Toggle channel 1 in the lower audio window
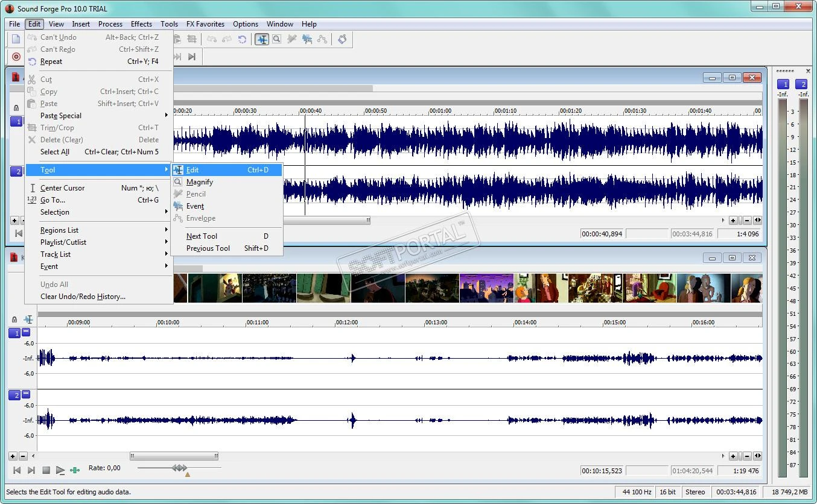This screenshot has width=817, height=504. coord(14,333)
